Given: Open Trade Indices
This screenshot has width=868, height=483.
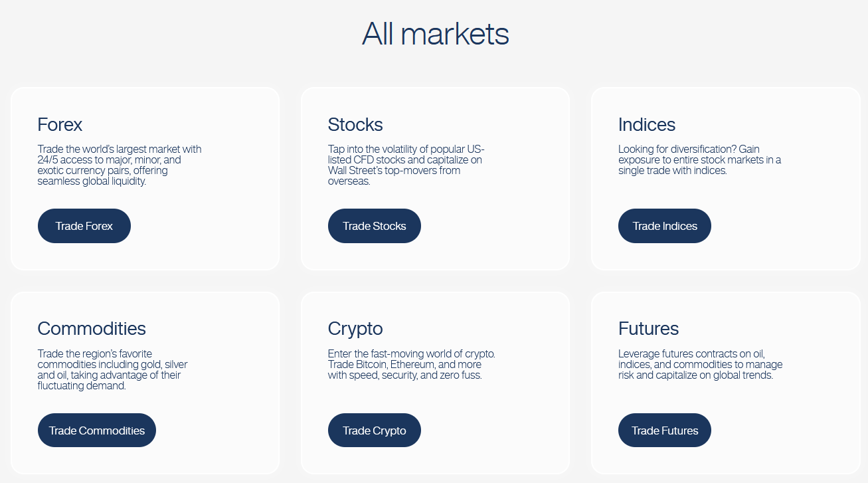Looking at the screenshot, I should (665, 226).
